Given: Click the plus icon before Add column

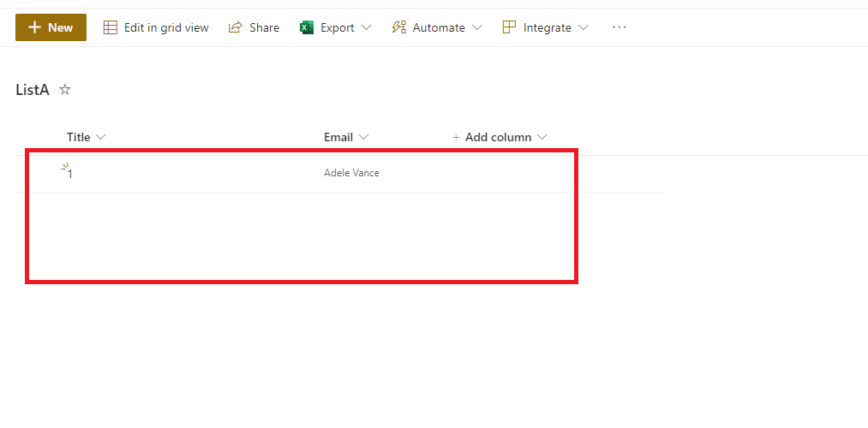Looking at the screenshot, I should click(x=456, y=137).
